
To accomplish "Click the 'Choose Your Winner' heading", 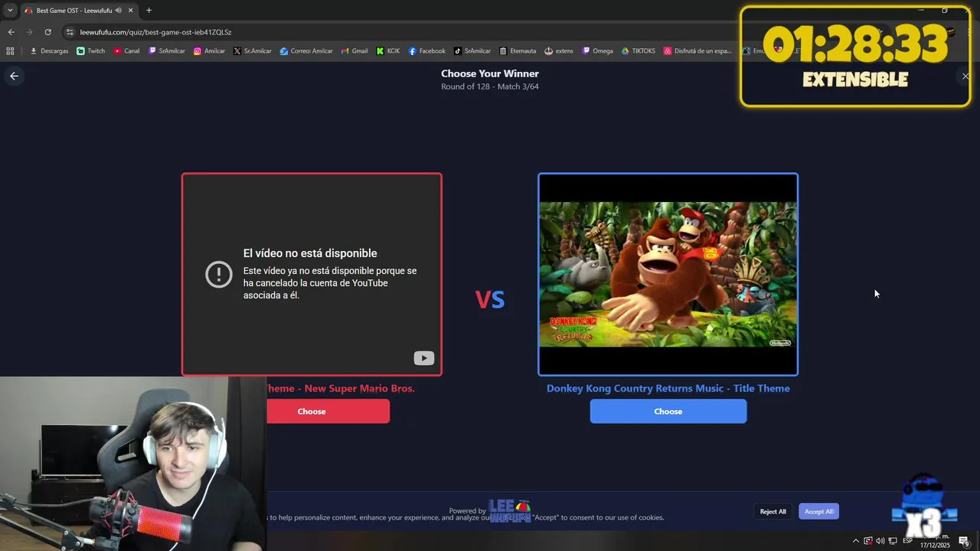I will point(490,73).
